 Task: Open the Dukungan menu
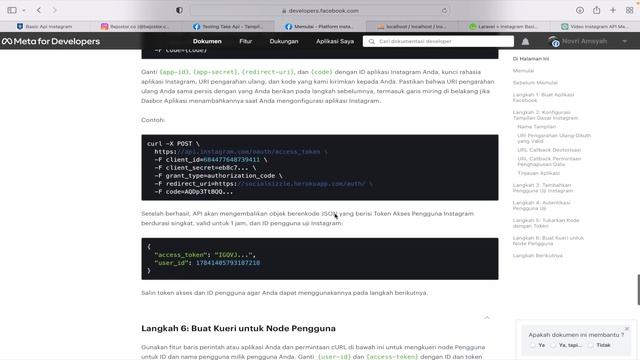coord(284,41)
